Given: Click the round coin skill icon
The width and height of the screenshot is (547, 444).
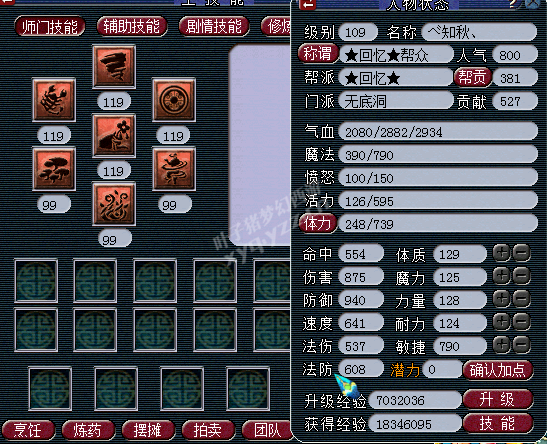Looking at the screenshot, I should (174, 100).
